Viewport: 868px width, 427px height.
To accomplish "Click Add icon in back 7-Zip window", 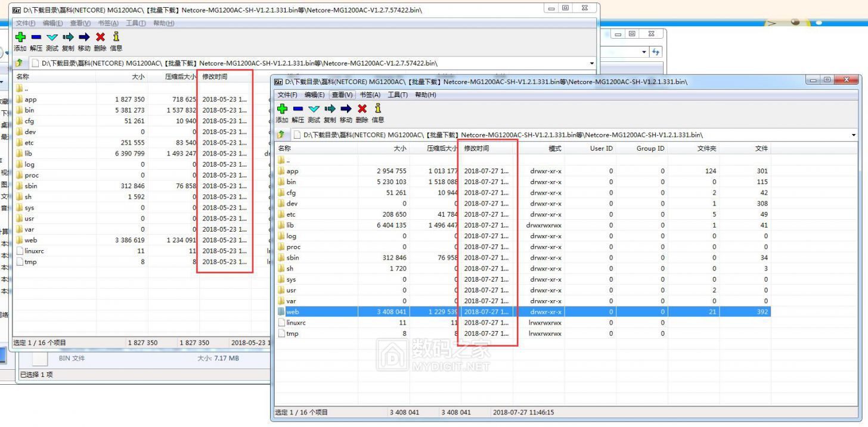I will [20, 37].
